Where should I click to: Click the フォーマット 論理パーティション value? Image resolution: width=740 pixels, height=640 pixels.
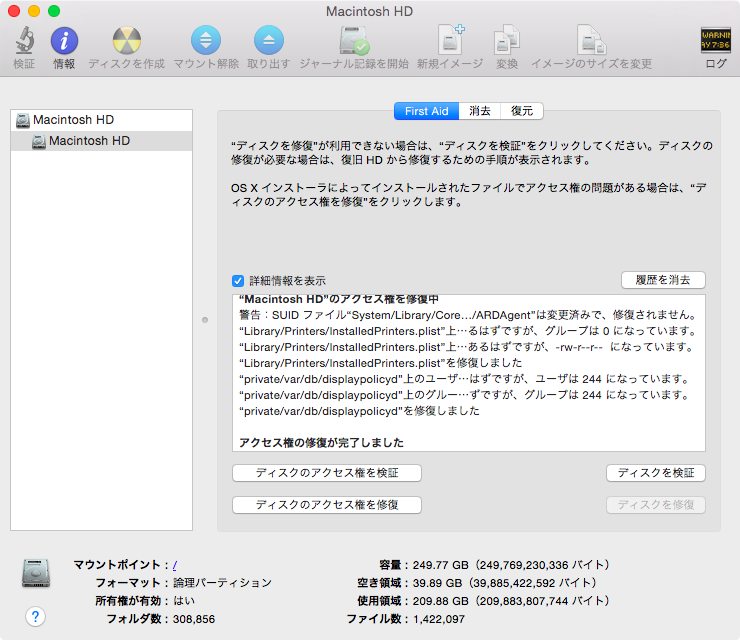click(222, 583)
